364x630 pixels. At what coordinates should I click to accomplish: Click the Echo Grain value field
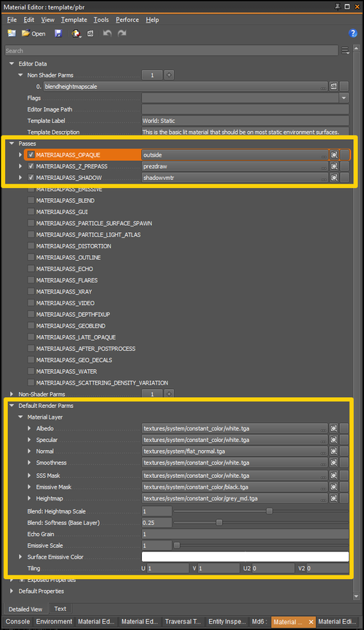pos(245,534)
